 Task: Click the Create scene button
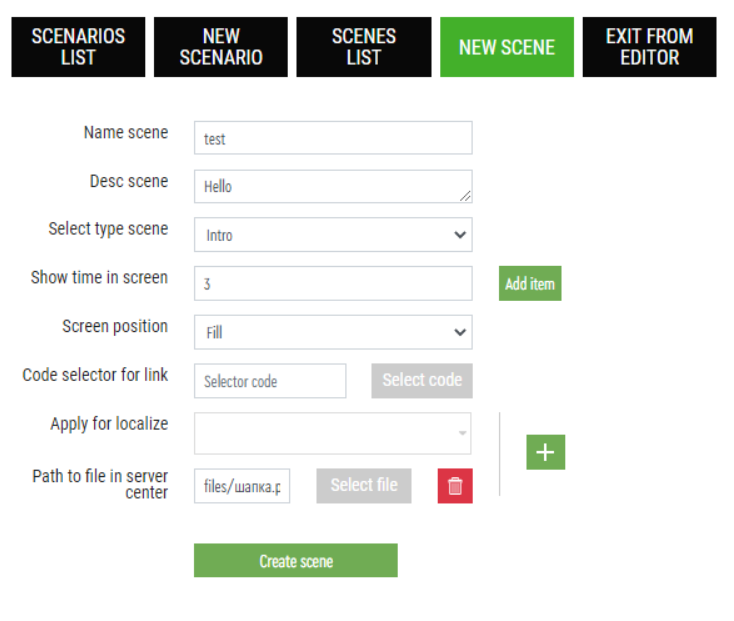(x=296, y=560)
